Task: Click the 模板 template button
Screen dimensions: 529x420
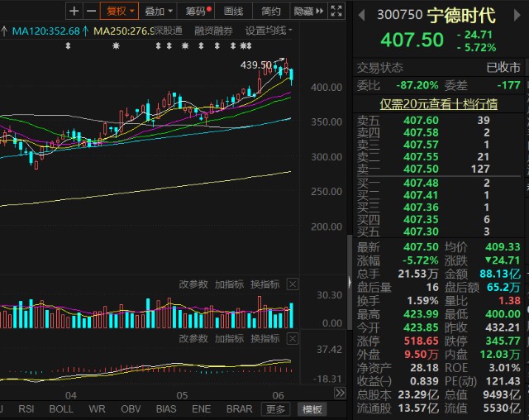Action: pyautogui.click(x=312, y=409)
